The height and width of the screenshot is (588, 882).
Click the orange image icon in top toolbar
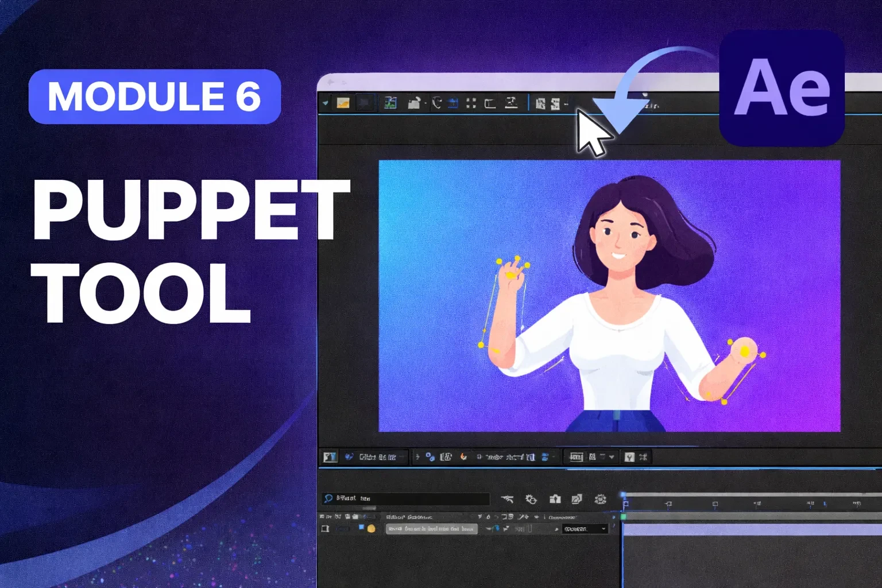click(343, 103)
